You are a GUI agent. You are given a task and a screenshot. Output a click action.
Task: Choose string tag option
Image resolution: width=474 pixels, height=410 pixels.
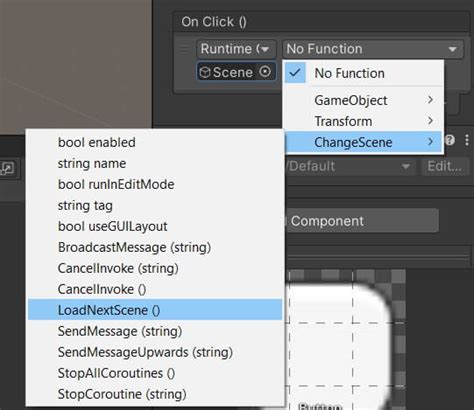(155, 205)
